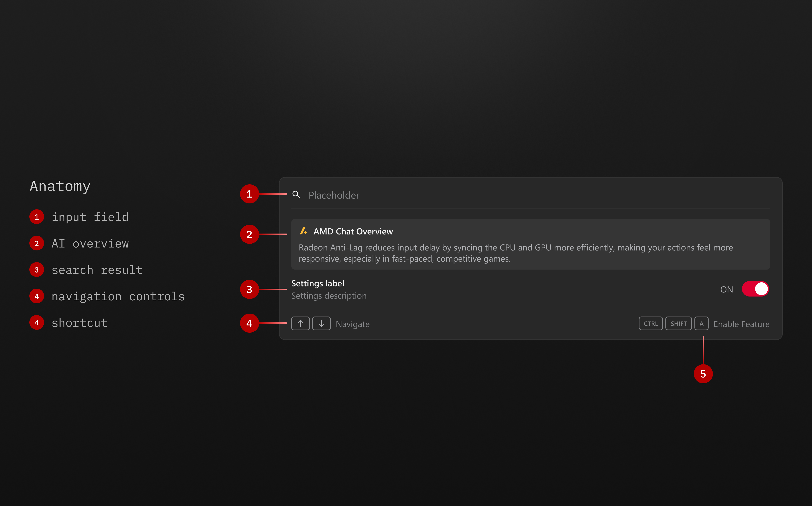Click the A keycap badge
The image size is (812, 506).
[701, 324]
